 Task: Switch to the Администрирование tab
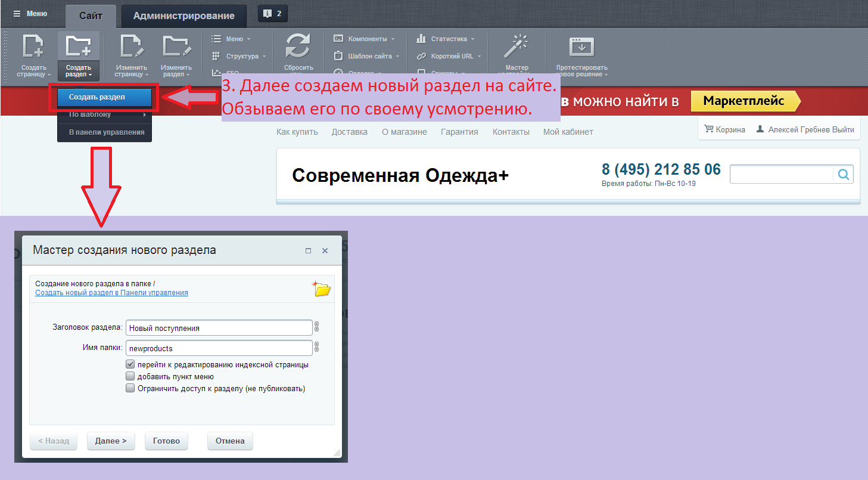tap(183, 16)
